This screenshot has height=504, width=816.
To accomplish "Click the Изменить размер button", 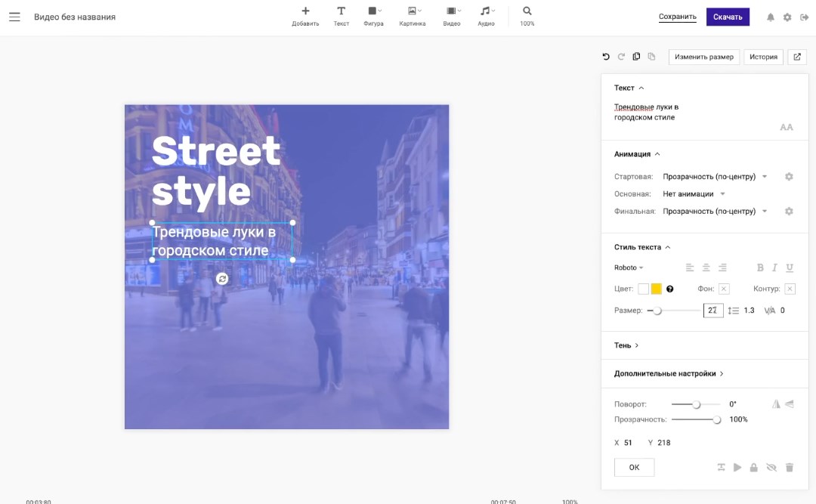I will coord(703,57).
